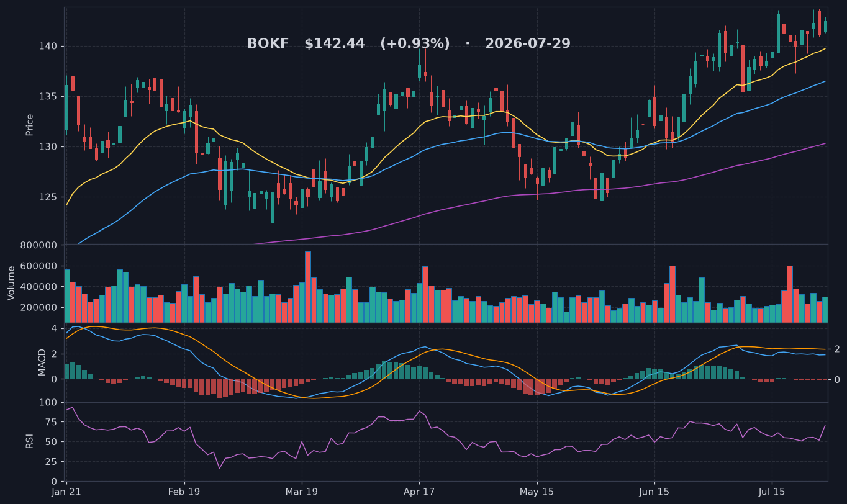Click the tallest volume bar near Mar 19
The height and width of the screenshot is (504, 847).
(308, 287)
